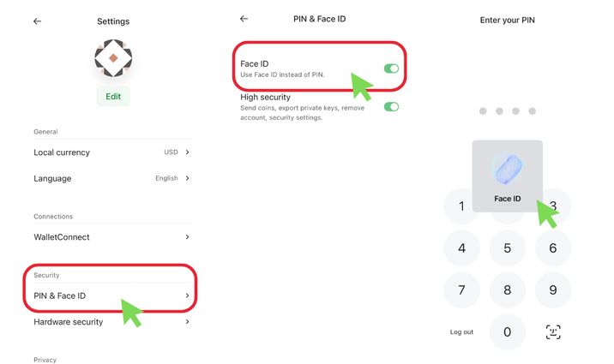Tap keypad digit 9
The width and height of the screenshot is (614, 364).
552,290
